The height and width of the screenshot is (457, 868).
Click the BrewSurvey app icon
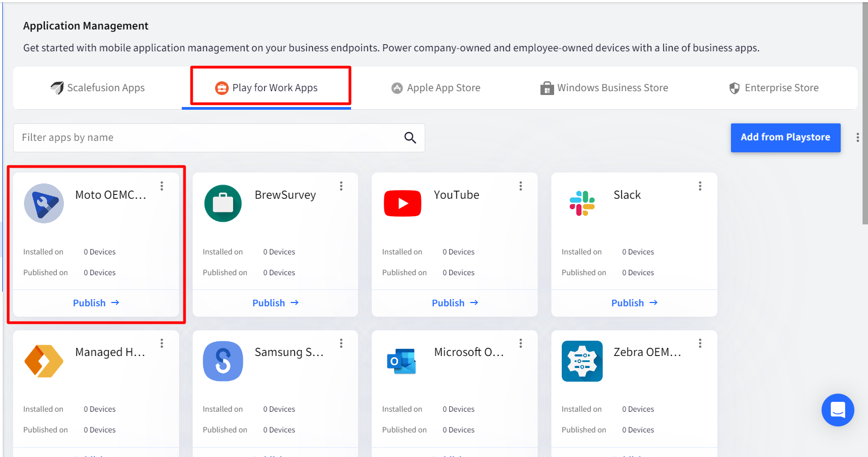coord(223,203)
